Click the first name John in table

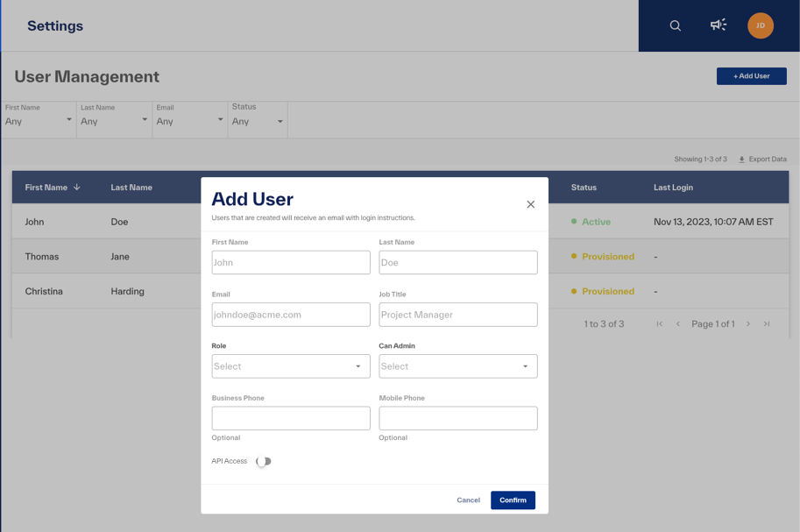[x=35, y=222]
